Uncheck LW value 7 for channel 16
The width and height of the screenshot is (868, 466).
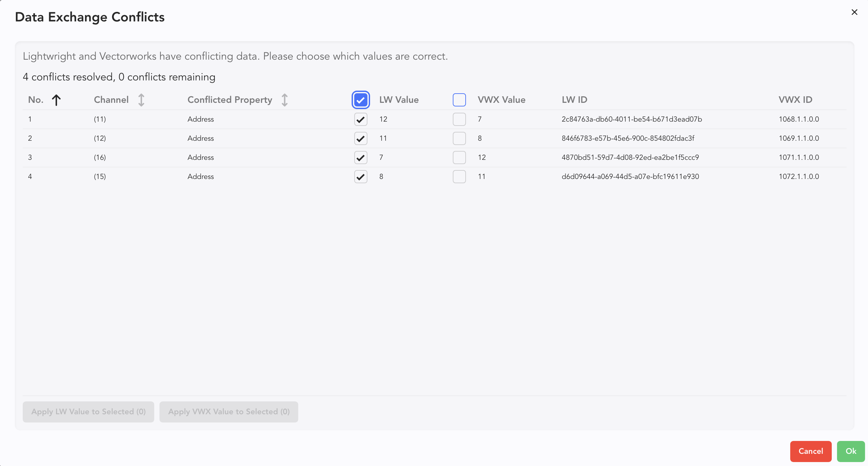coord(361,157)
